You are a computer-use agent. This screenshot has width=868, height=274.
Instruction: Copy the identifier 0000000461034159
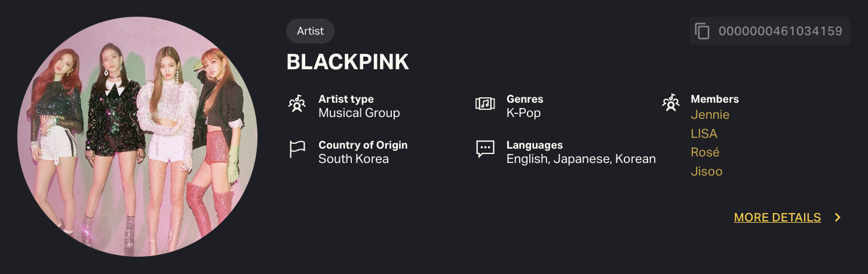pyautogui.click(x=780, y=31)
